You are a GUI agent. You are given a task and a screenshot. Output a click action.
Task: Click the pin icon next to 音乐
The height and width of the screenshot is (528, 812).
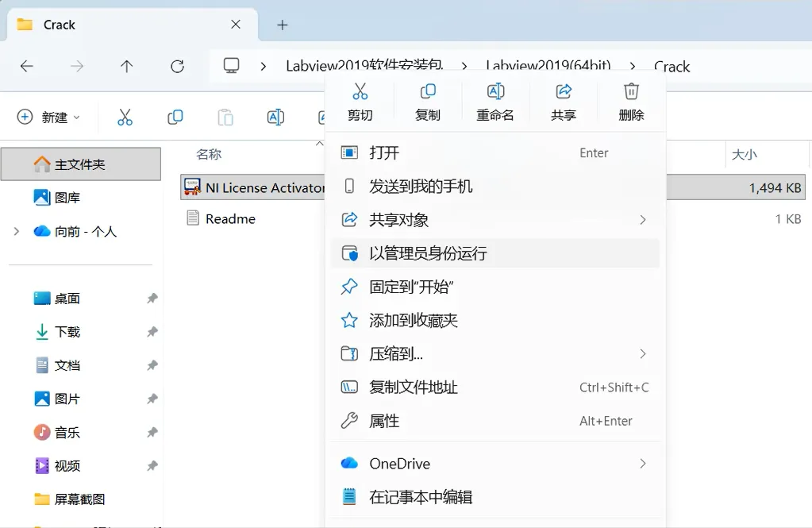(152, 432)
